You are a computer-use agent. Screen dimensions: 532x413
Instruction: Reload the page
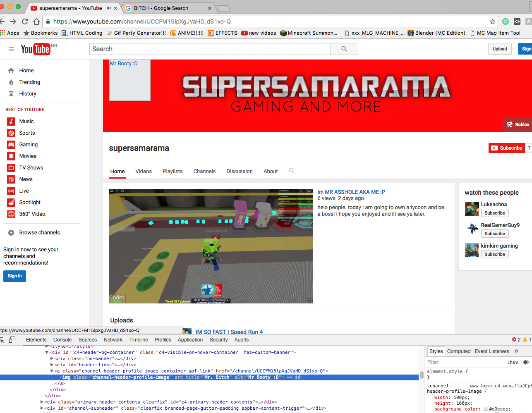[x=25, y=21]
